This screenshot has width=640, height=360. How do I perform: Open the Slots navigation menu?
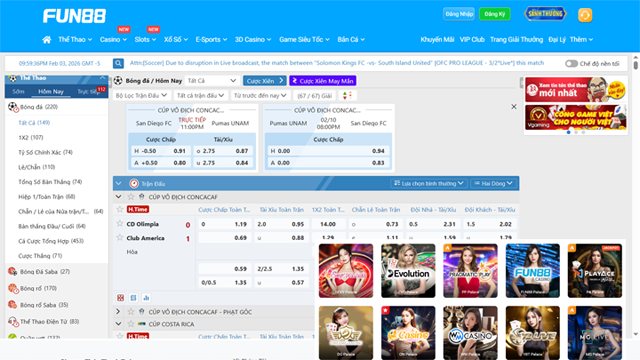pos(145,40)
